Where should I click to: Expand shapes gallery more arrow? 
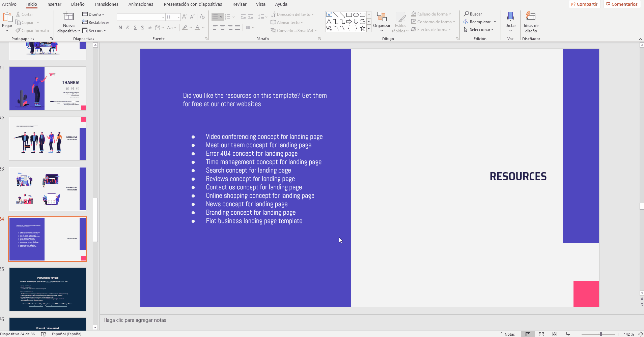tap(369, 29)
